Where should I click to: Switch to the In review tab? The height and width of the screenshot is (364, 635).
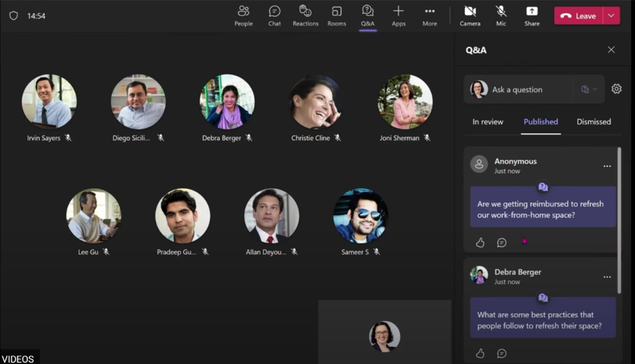click(x=488, y=122)
